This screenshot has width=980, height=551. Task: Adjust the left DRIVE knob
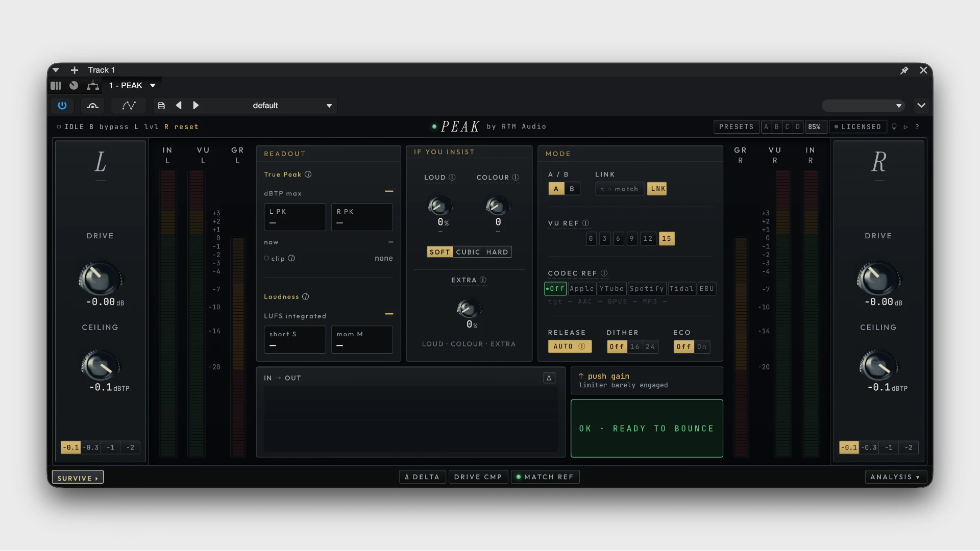pyautogui.click(x=100, y=279)
